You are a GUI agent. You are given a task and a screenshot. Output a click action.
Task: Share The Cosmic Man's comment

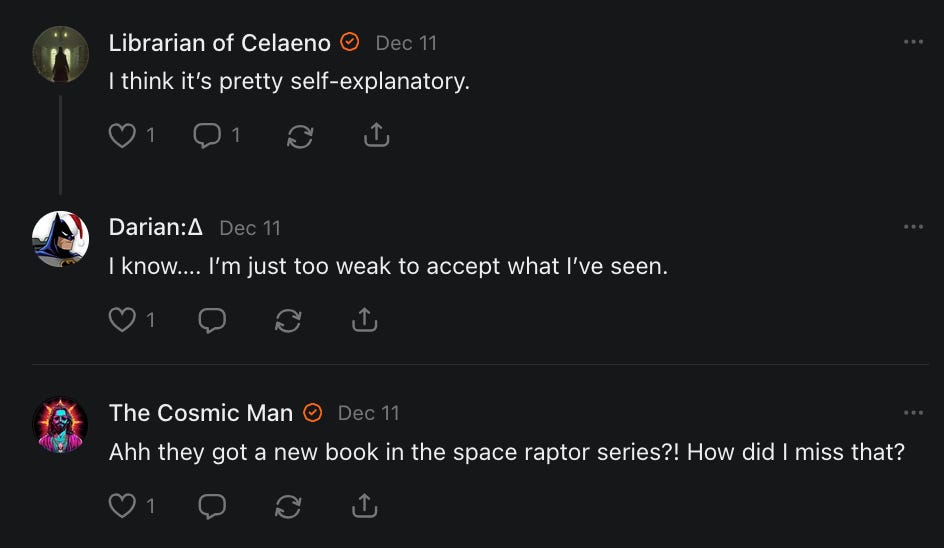(364, 506)
